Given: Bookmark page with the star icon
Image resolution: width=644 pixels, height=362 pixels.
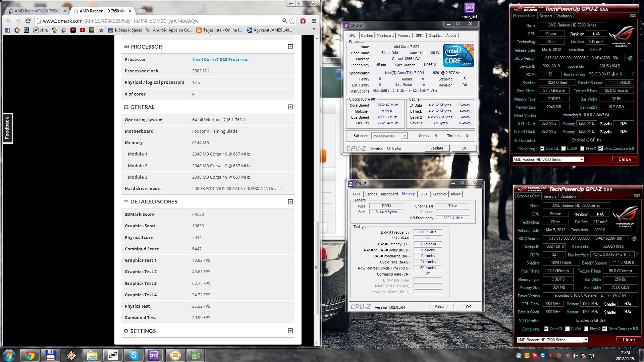Looking at the screenshot, I should pyautogui.click(x=292, y=21).
